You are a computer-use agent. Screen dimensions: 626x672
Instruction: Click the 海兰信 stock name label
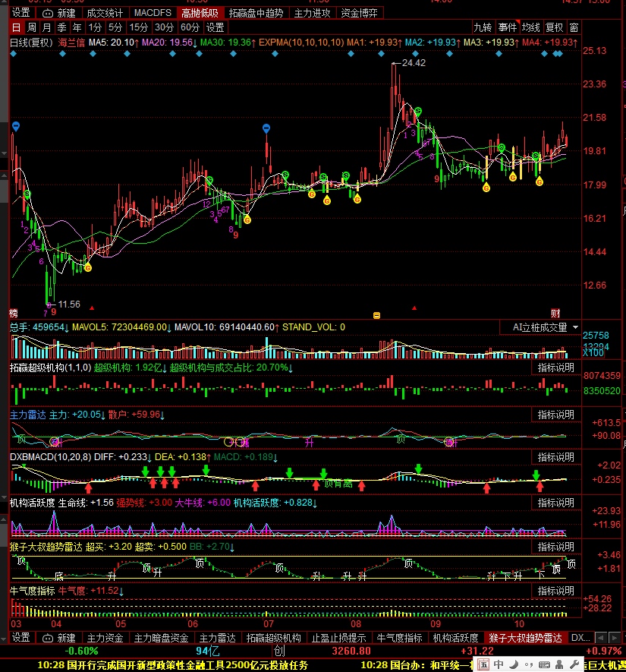tap(71, 43)
